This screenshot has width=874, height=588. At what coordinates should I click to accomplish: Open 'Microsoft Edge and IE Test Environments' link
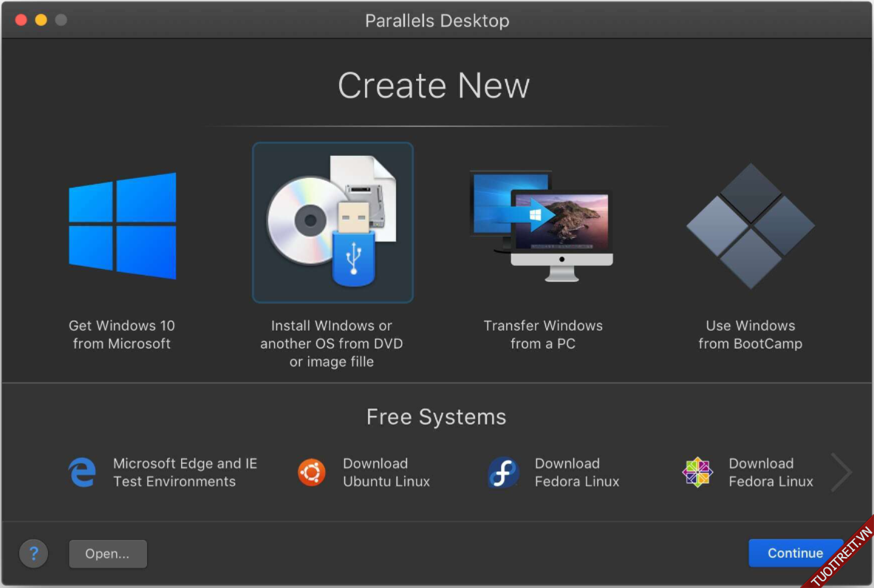[185, 473]
